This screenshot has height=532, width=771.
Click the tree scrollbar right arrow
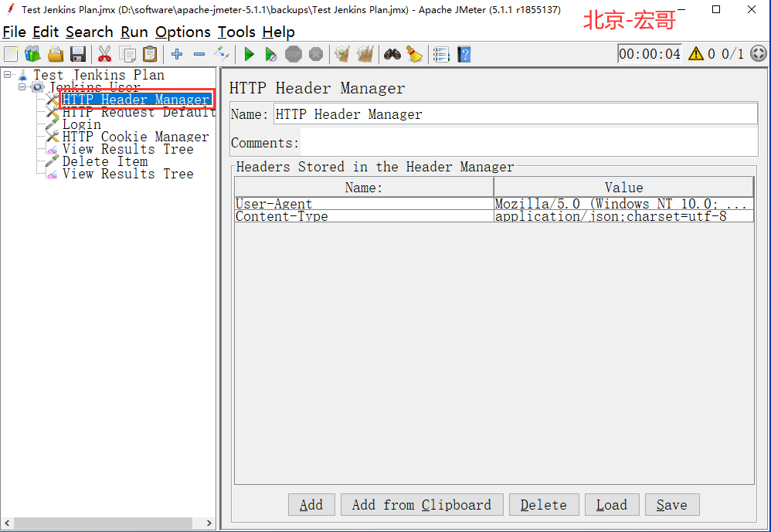click(x=209, y=523)
